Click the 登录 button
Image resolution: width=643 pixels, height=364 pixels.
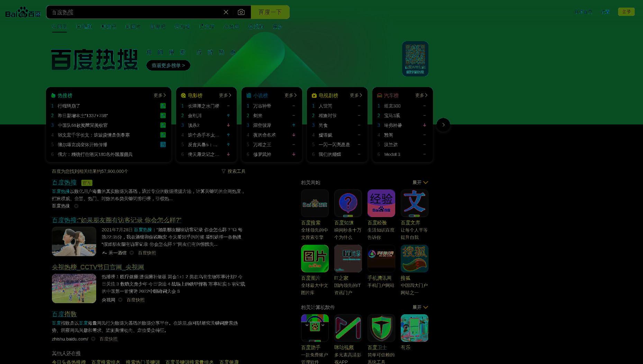pos(626,12)
